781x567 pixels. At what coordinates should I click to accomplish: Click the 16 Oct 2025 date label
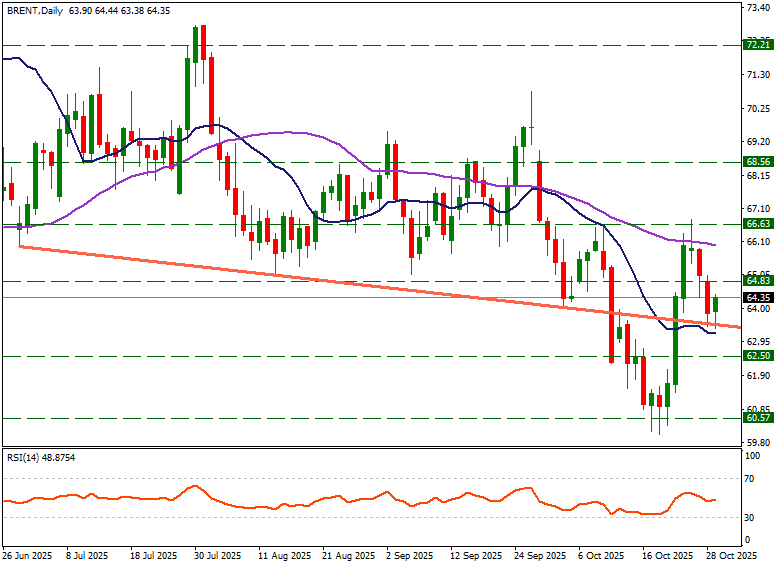coord(666,554)
